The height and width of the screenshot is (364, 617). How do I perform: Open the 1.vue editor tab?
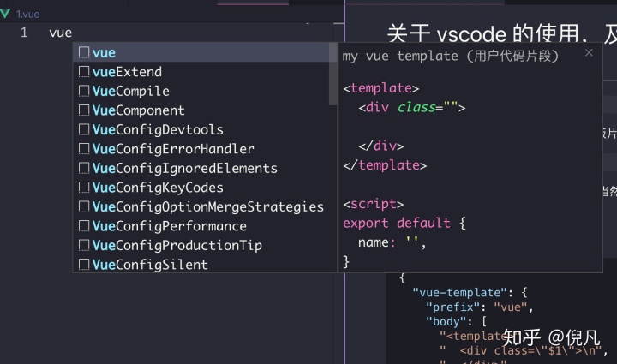[x=27, y=15]
